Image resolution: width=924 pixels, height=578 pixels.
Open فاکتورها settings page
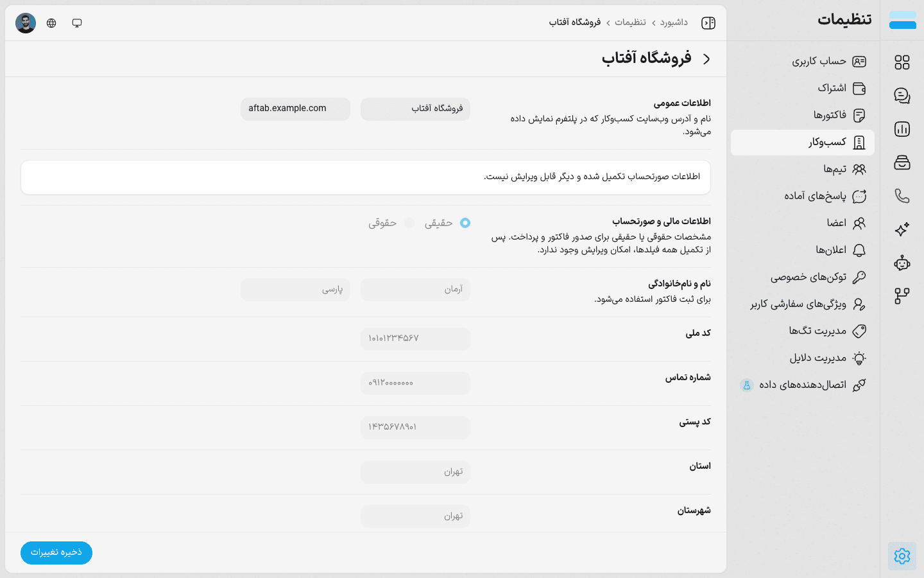point(803,116)
